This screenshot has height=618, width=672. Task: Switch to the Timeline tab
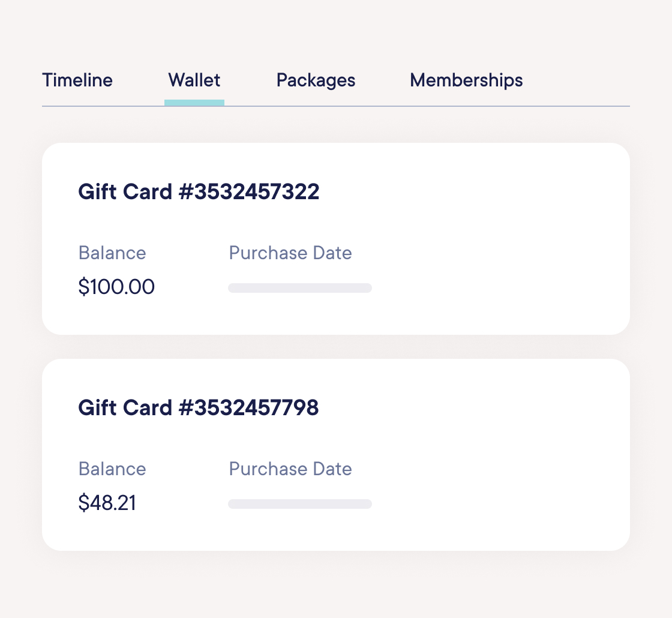point(77,80)
